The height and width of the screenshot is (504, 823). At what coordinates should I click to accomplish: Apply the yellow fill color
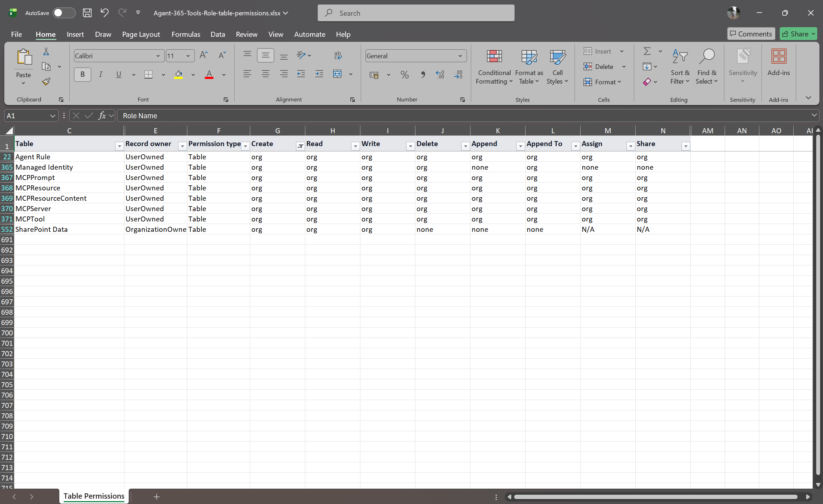click(x=178, y=74)
